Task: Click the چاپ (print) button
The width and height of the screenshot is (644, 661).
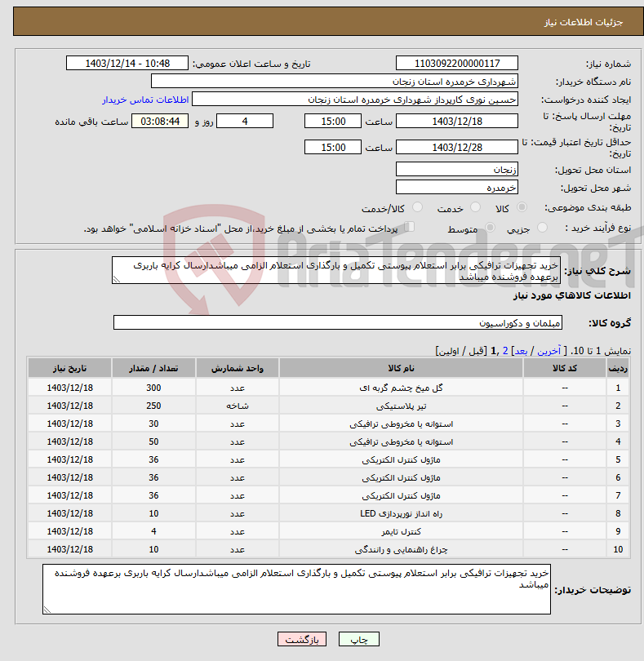Action: pos(358,639)
